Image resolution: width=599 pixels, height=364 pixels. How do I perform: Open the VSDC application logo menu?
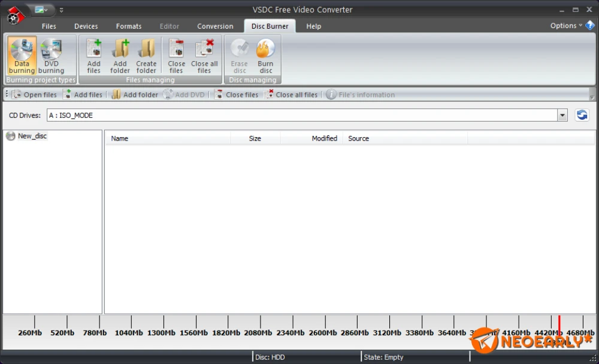pyautogui.click(x=16, y=16)
